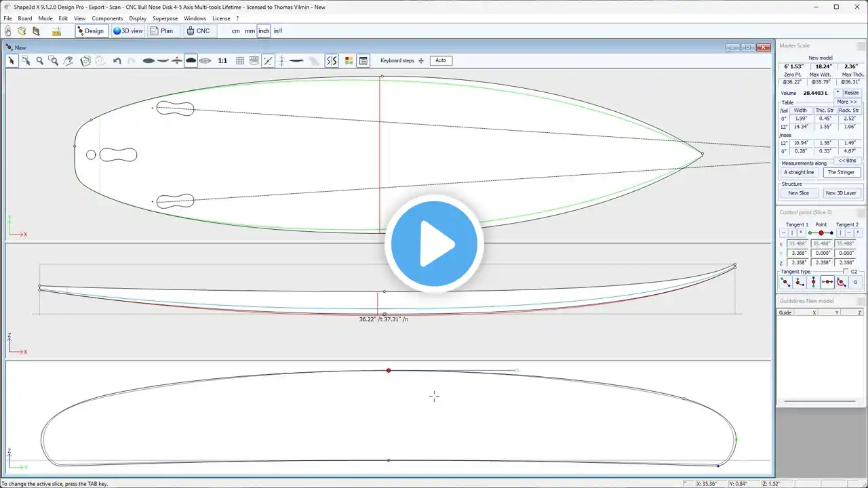Toggle the symmetry S|S icon
This screenshot has height=488, width=868.
331,60
